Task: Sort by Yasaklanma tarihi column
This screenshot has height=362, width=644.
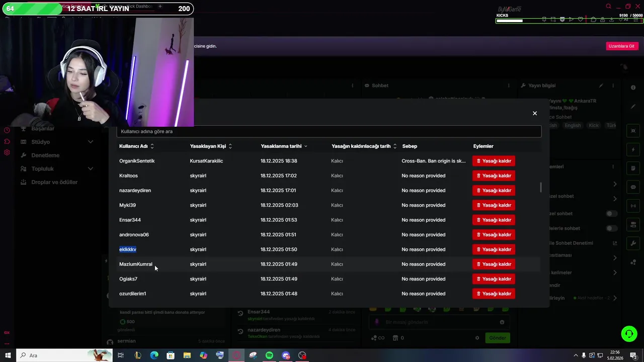Action: pos(284,146)
